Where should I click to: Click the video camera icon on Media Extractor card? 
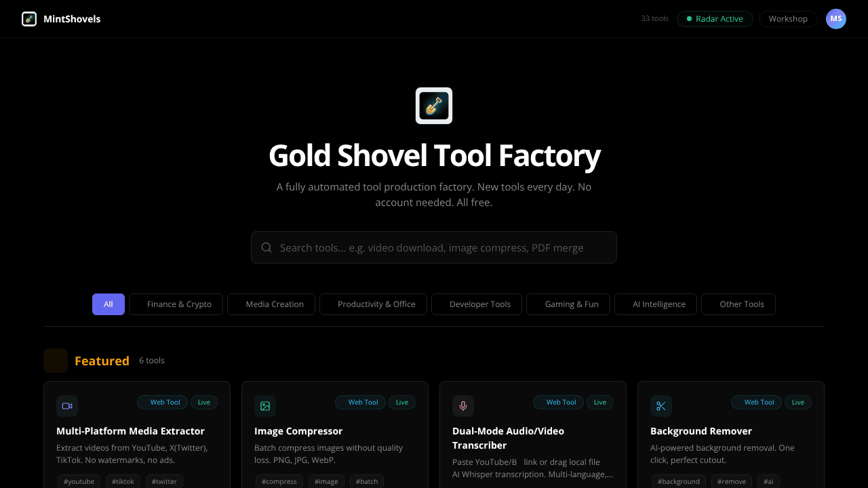tap(67, 406)
